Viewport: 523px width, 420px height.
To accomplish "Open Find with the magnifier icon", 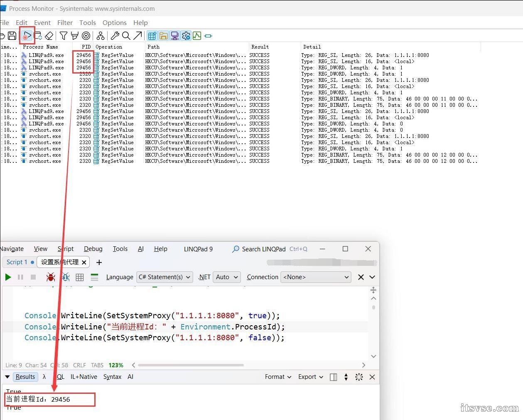I will [x=126, y=36].
